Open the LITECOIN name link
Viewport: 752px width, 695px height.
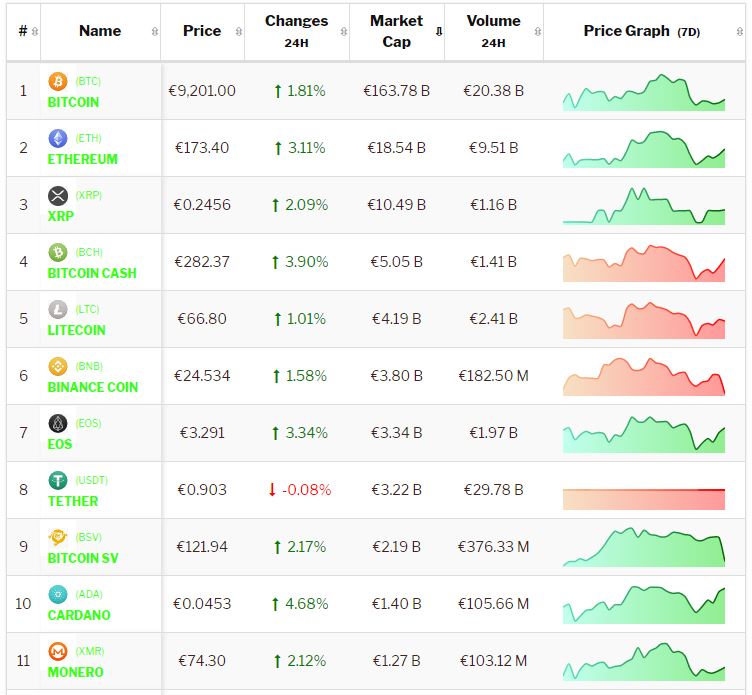[76, 330]
